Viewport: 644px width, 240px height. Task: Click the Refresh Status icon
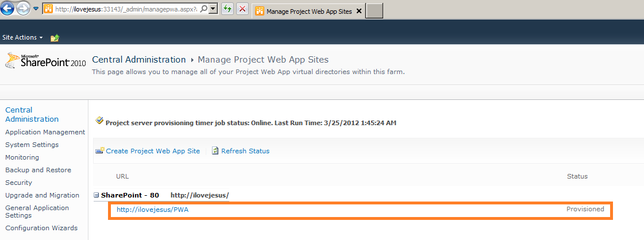215,151
